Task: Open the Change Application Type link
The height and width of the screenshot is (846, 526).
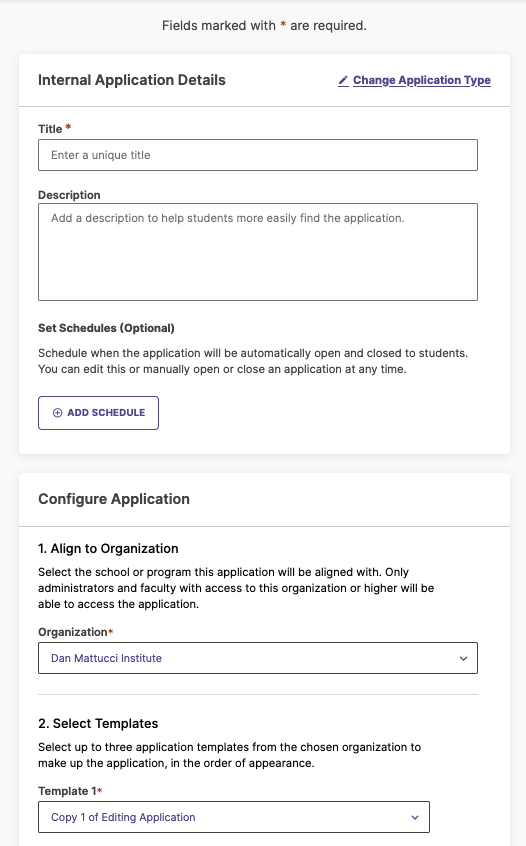Action: tap(422, 80)
